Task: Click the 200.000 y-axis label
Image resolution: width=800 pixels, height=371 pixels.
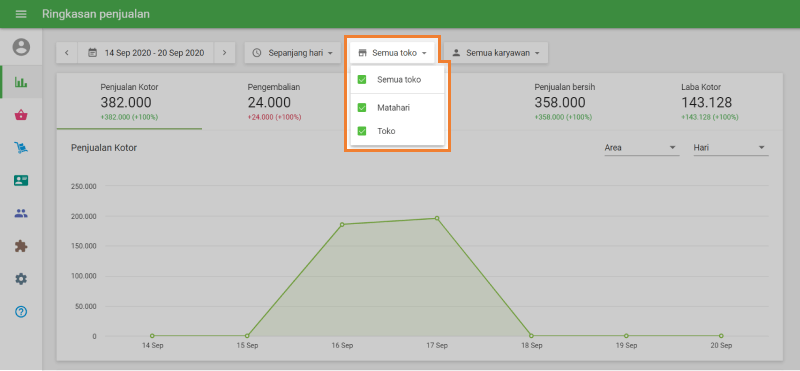Action: 84,216
